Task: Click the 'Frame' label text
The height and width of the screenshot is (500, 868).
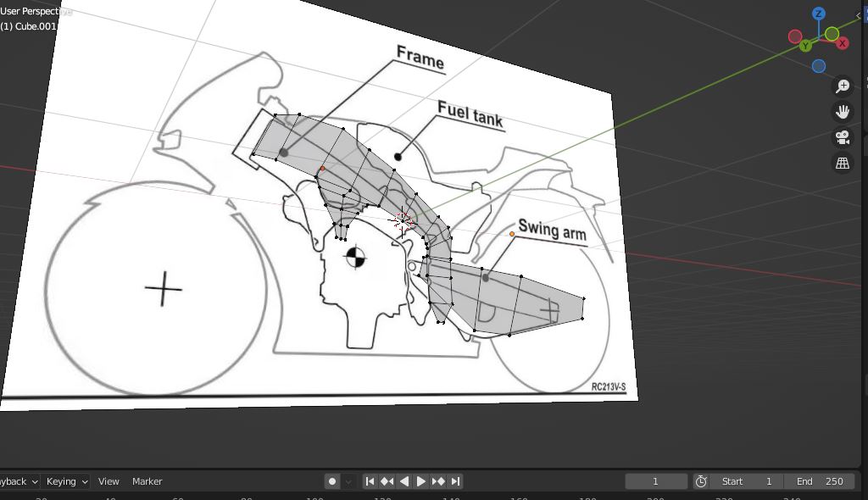Action: (420, 57)
